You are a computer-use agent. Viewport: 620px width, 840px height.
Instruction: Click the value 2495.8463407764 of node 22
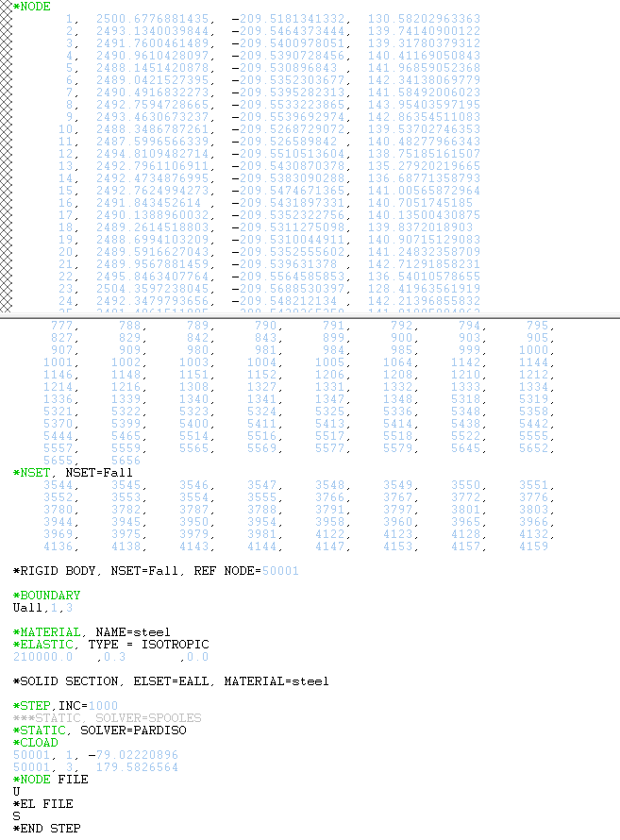[153, 277]
